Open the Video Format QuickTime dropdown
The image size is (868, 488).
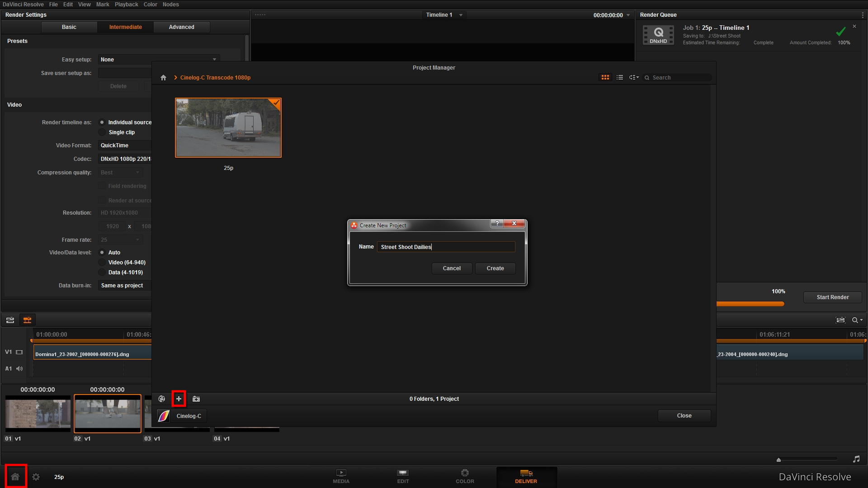pyautogui.click(x=125, y=145)
